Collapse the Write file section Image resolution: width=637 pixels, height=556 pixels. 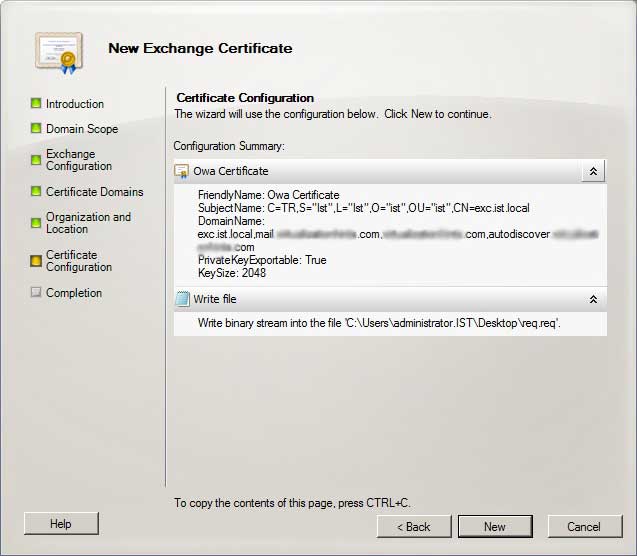click(x=593, y=299)
